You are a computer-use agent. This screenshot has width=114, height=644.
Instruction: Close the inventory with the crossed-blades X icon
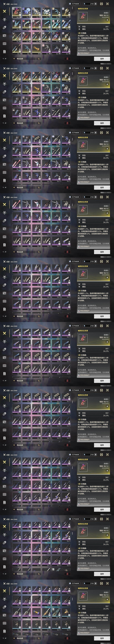coord(107,4)
